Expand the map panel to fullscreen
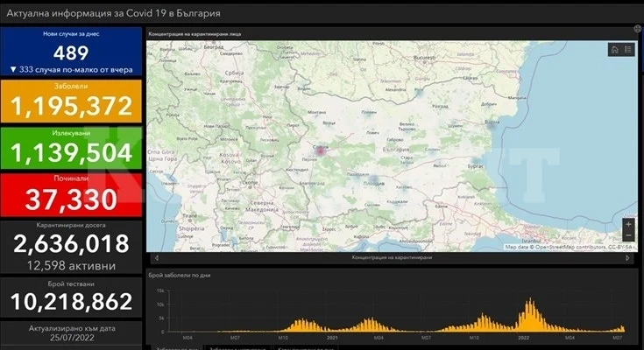The image size is (644, 350). pyautogui.click(x=638, y=28)
